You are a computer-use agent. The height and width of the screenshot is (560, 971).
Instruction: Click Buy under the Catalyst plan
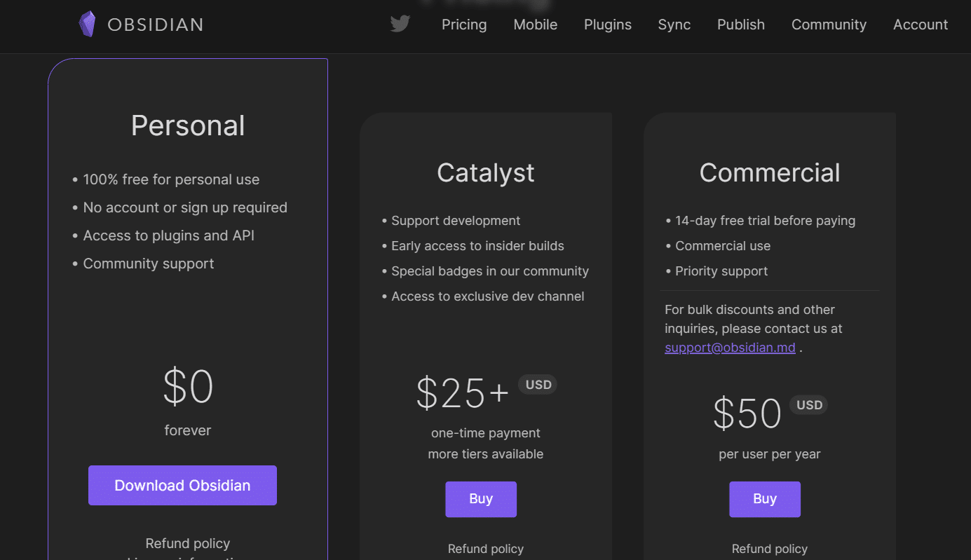point(481,499)
